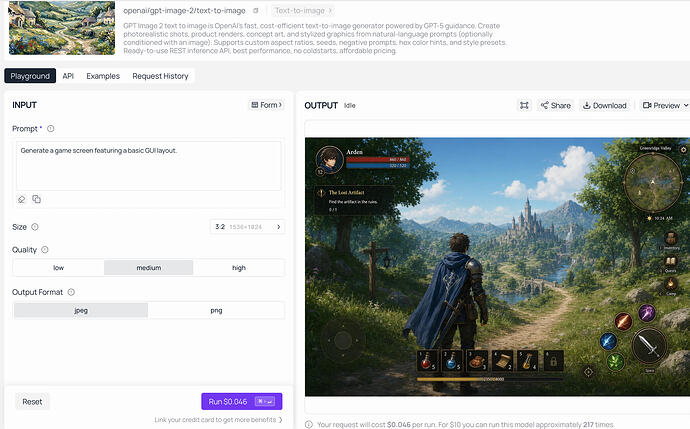Click the sword attack button in game image
Image resolution: width=690 pixels, height=429 pixels.
[x=649, y=345]
